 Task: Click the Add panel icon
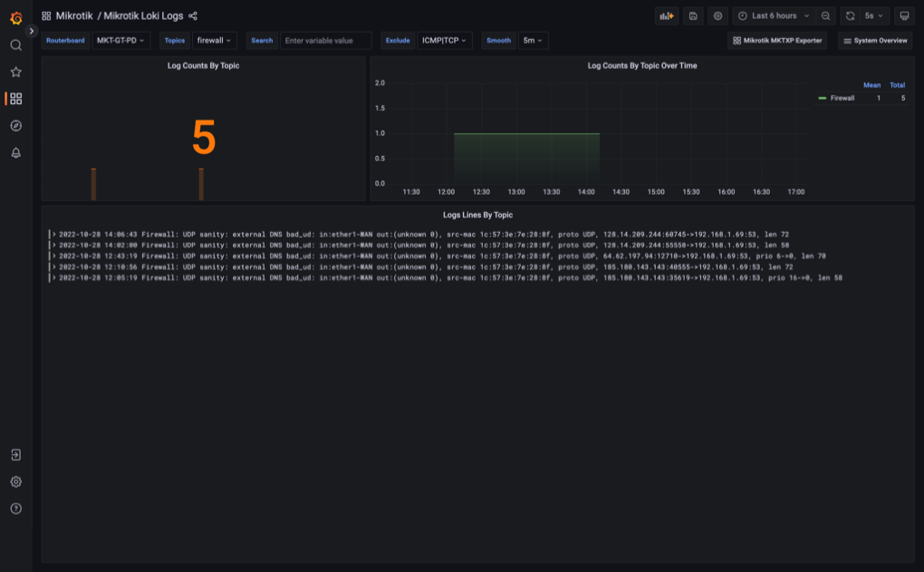click(667, 16)
